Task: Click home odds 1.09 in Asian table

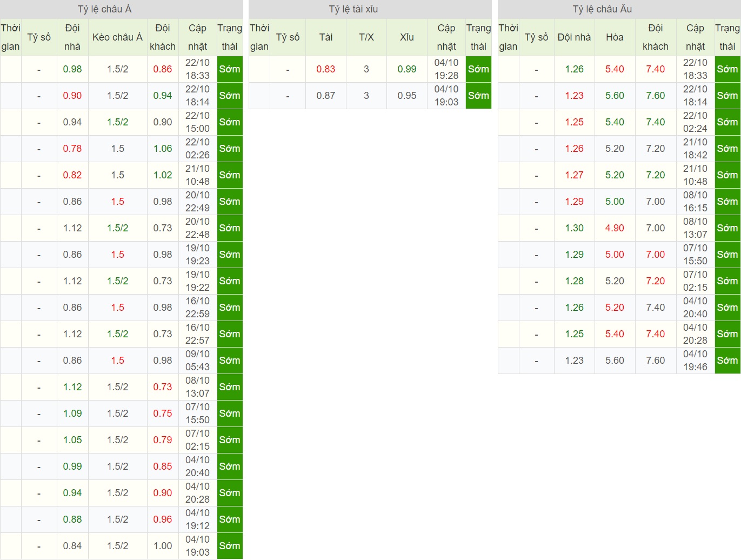Action: (x=72, y=414)
